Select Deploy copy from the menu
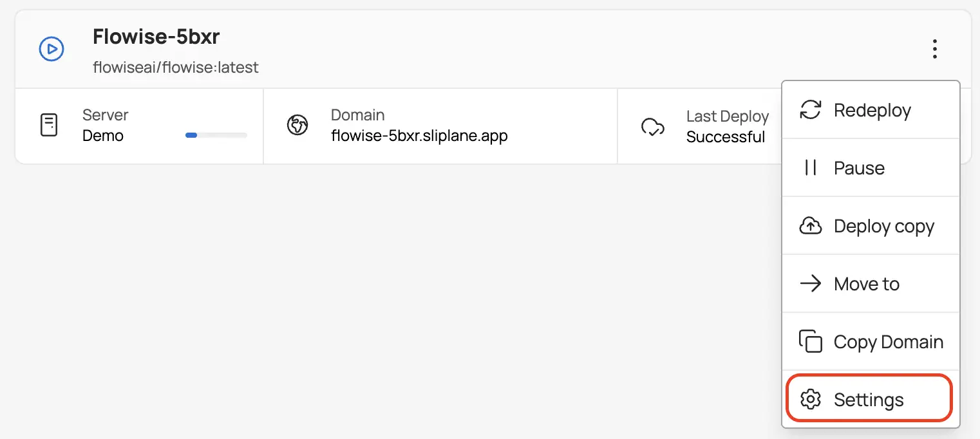Screen dimensions: 980x439 883,225
